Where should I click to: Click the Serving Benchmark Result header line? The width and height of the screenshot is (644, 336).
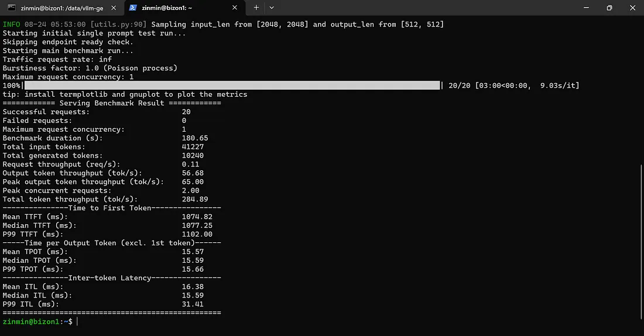pos(112,103)
